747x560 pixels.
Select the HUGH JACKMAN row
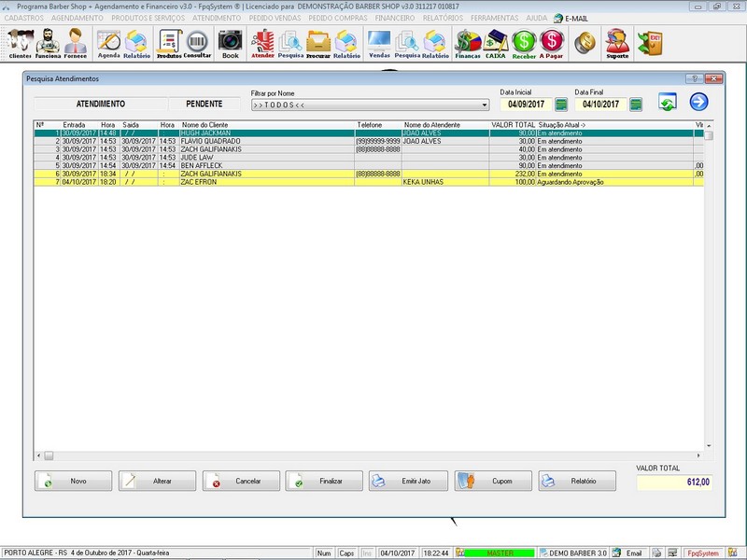tap(368, 133)
